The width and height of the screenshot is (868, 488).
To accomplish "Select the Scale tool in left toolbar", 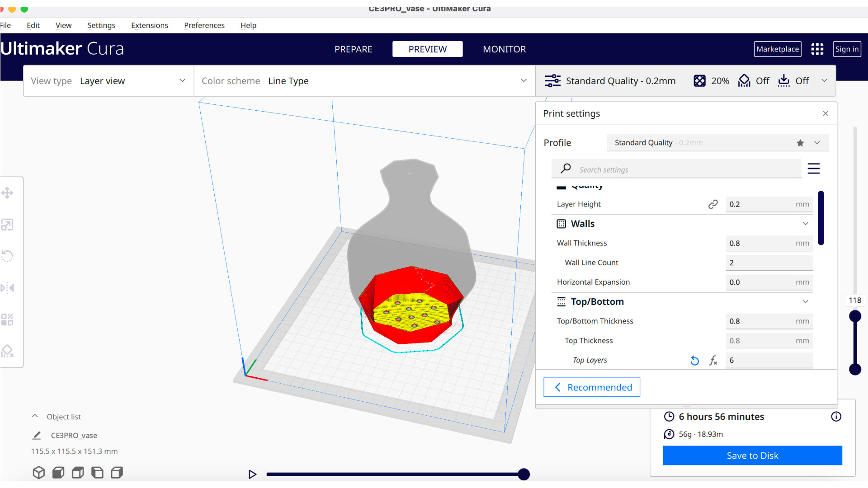I will (x=7, y=225).
